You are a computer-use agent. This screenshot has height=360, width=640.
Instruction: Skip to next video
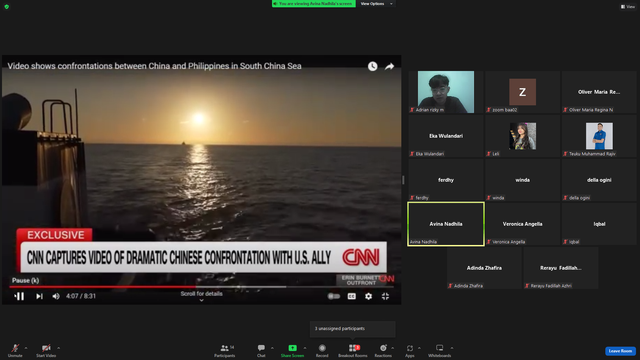click(39, 296)
